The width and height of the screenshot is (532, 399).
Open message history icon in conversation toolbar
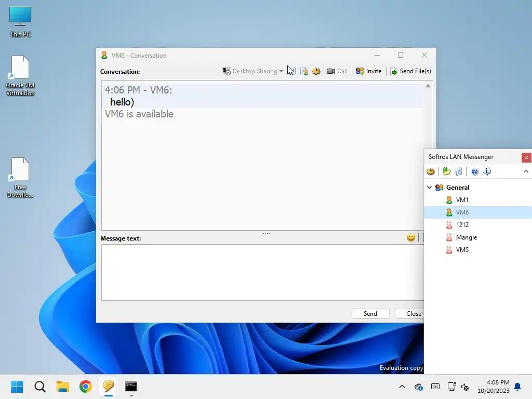292,71
